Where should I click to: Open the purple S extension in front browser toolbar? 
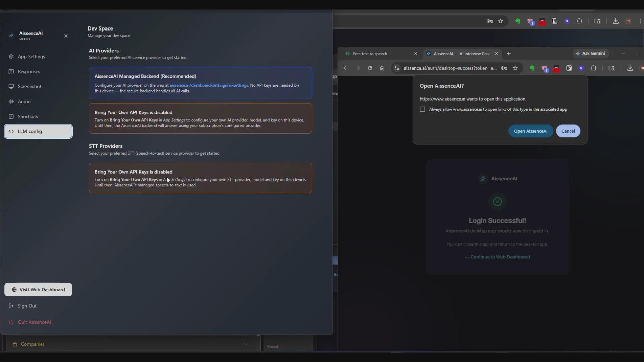click(581, 68)
